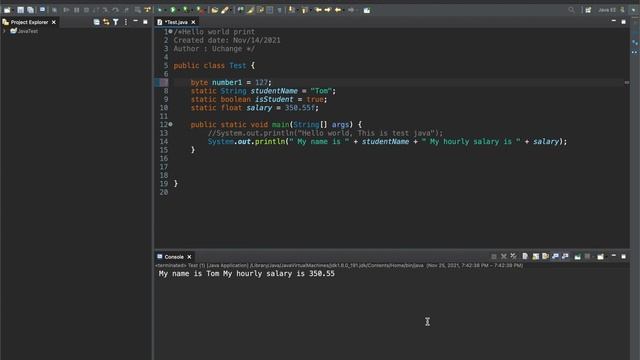The height and width of the screenshot is (360, 640).
Task: Toggle Skip All Breakpoints in toolbar
Action: (x=54, y=10)
